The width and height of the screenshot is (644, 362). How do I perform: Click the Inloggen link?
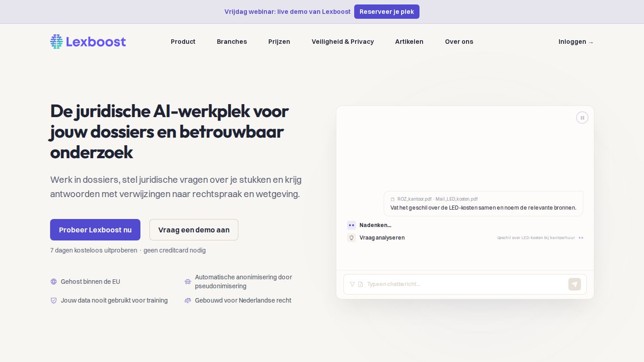[576, 42]
